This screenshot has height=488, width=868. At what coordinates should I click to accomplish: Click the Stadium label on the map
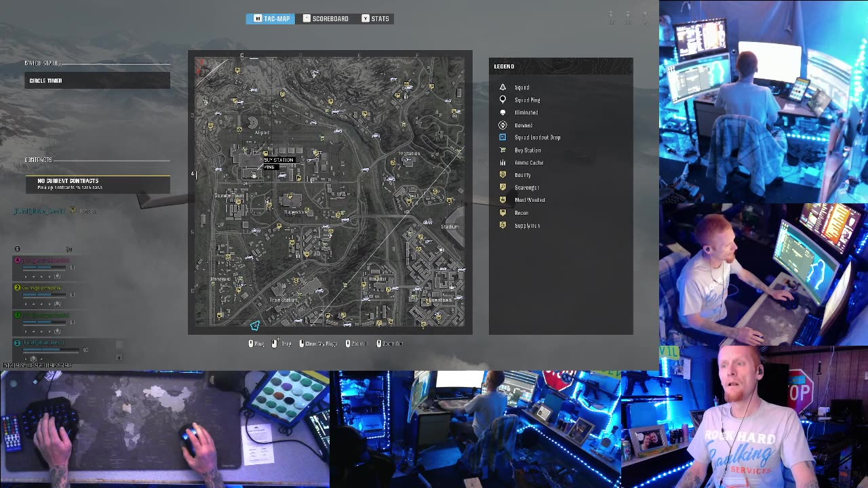pos(450,226)
